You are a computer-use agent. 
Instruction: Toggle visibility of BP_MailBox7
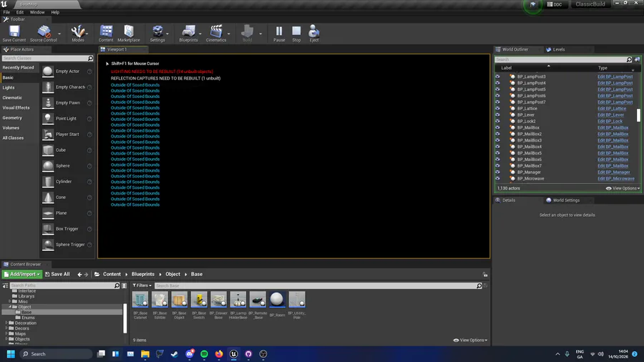pos(497,165)
